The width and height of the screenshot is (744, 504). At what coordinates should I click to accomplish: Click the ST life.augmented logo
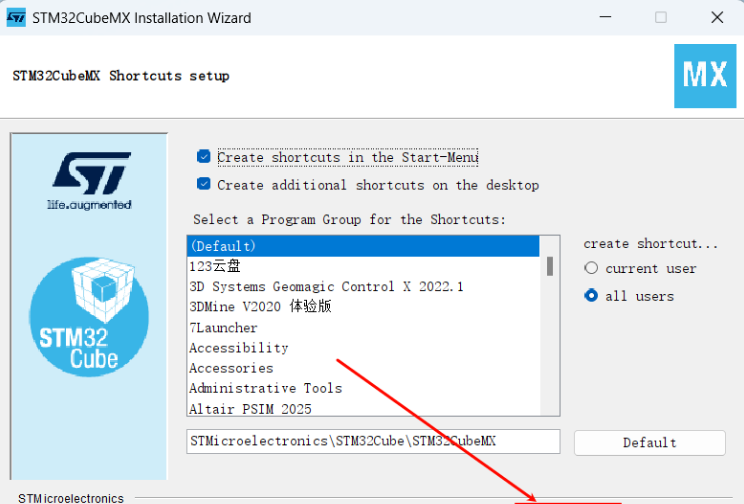(x=90, y=181)
